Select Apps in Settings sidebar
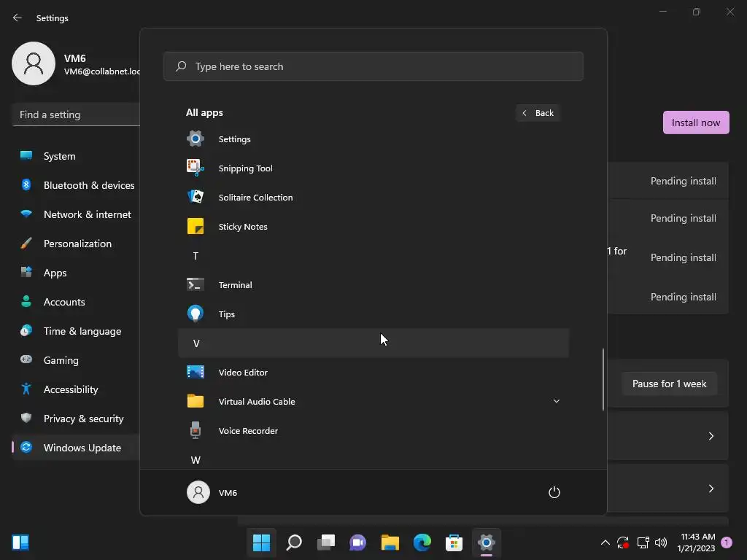Screen dimensions: 747x560 click(76, 273)
